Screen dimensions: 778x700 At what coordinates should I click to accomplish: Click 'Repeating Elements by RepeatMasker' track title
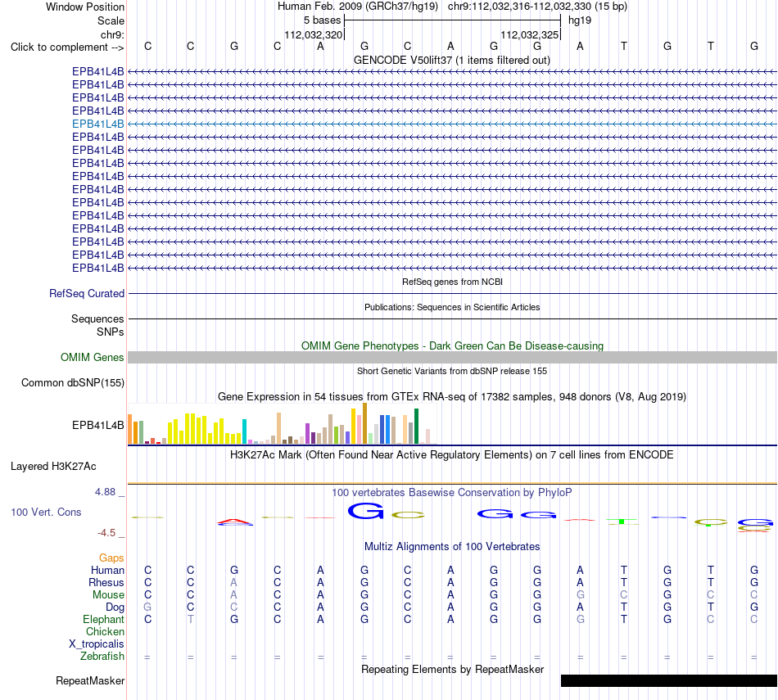pyautogui.click(x=452, y=669)
